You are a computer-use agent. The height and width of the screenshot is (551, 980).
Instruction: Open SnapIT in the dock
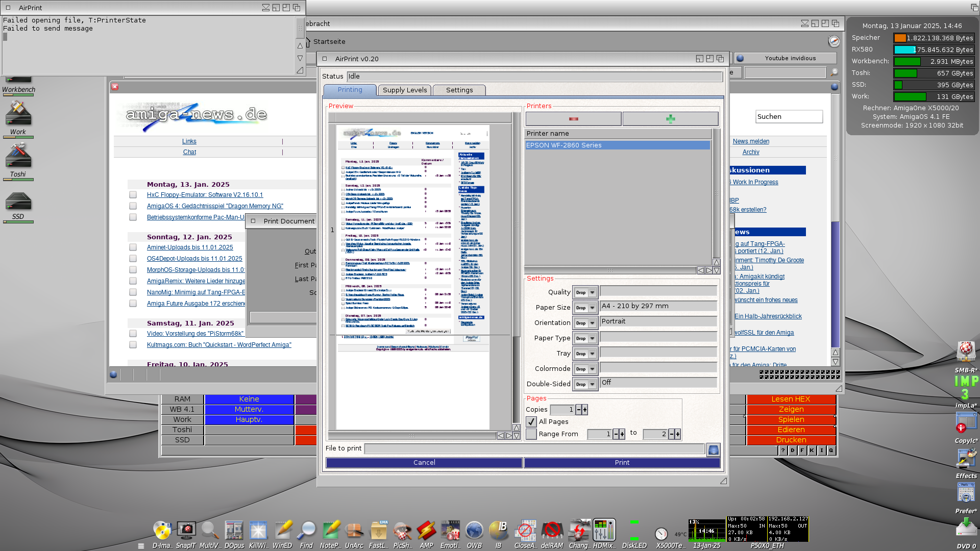pos(186,531)
